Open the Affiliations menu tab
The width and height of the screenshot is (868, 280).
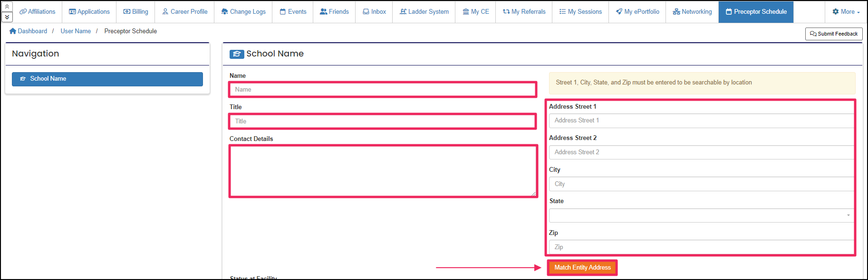pos(38,11)
